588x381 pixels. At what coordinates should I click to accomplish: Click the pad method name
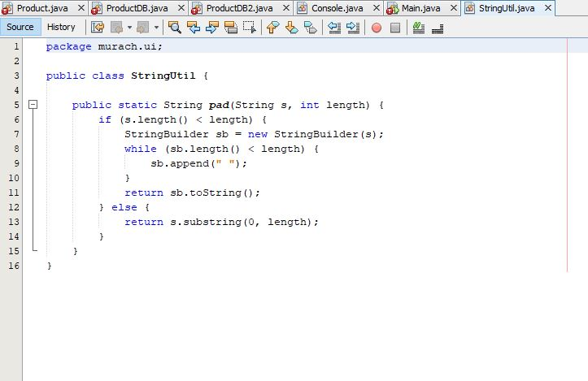click(x=219, y=106)
